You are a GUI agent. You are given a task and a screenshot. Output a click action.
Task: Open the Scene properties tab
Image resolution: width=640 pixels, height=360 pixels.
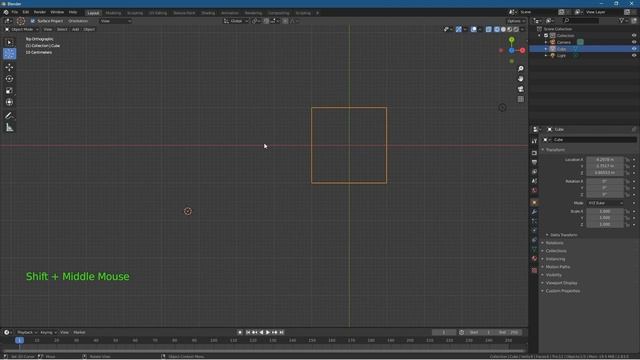pyautogui.click(x=534, y=181)
